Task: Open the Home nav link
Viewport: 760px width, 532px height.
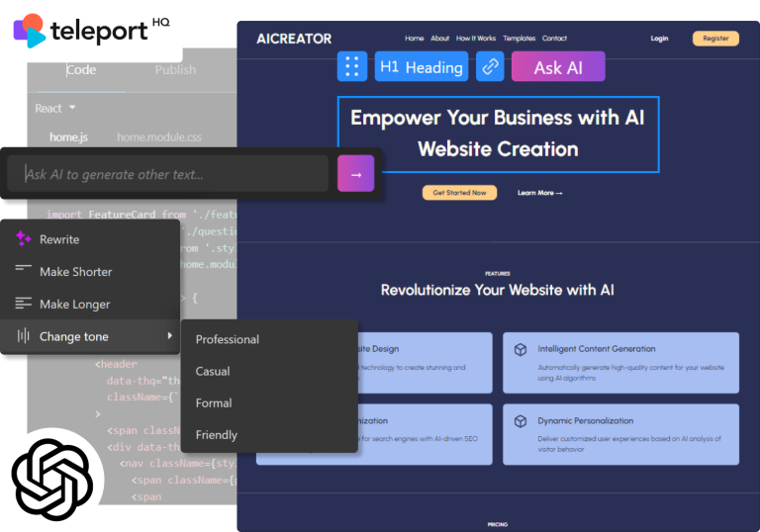Action: [415, 39]
